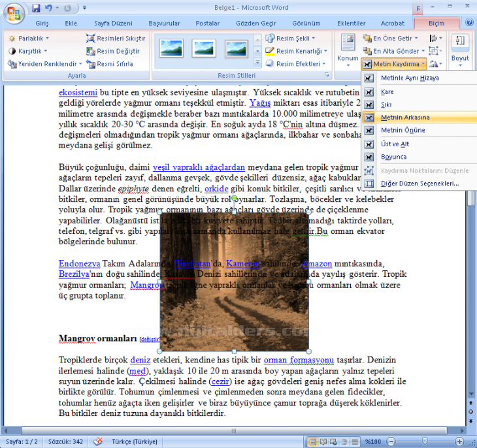Open the align objects dropdown
This screenshot has height=448, width=477.
coord(436,39)
